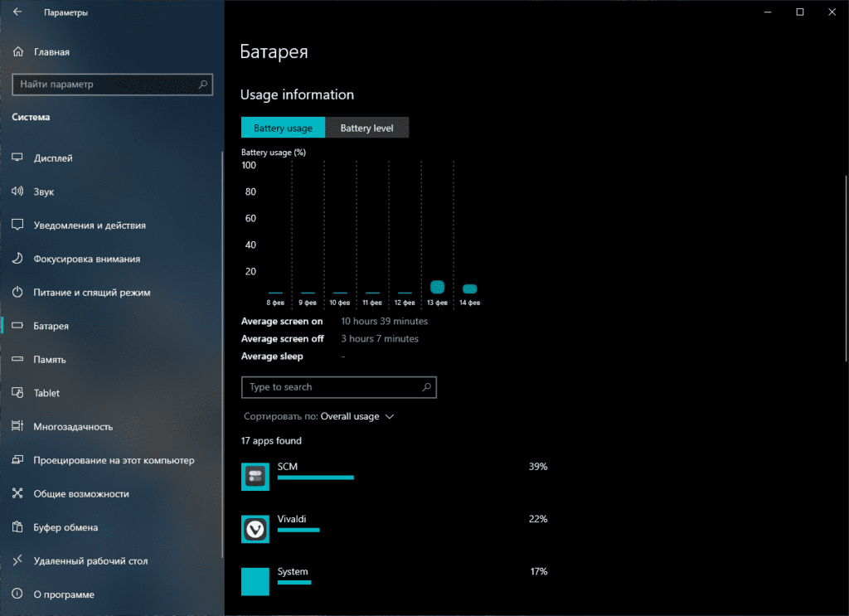This screenshot has width=849, height=616.
Task: Select the Tablet icon
Action: 17,392
